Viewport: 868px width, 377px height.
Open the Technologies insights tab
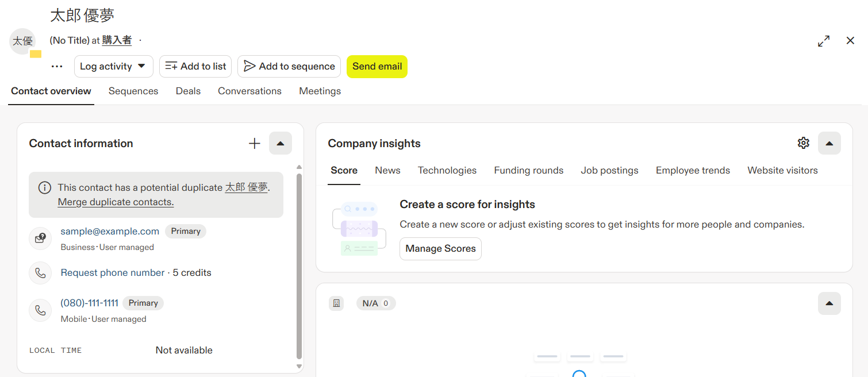pos(447,171)
